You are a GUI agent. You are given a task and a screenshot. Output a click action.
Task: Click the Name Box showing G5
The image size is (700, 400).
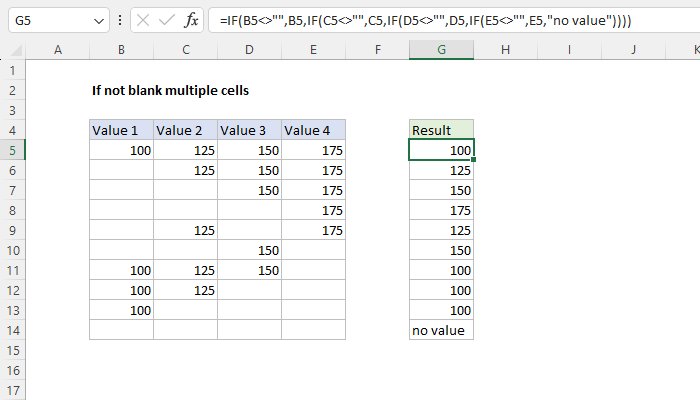59,20
